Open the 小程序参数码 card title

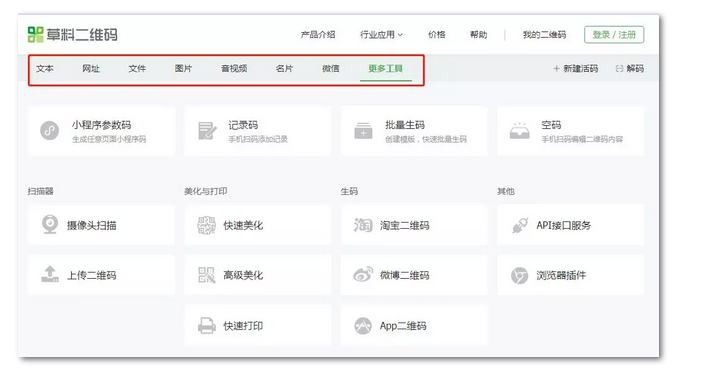[102, 125]
